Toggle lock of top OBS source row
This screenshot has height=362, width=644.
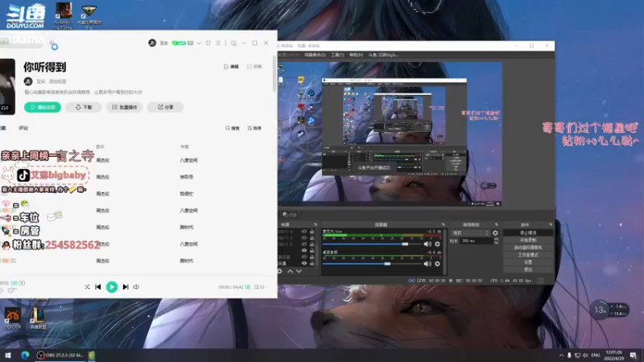[312, 232]
